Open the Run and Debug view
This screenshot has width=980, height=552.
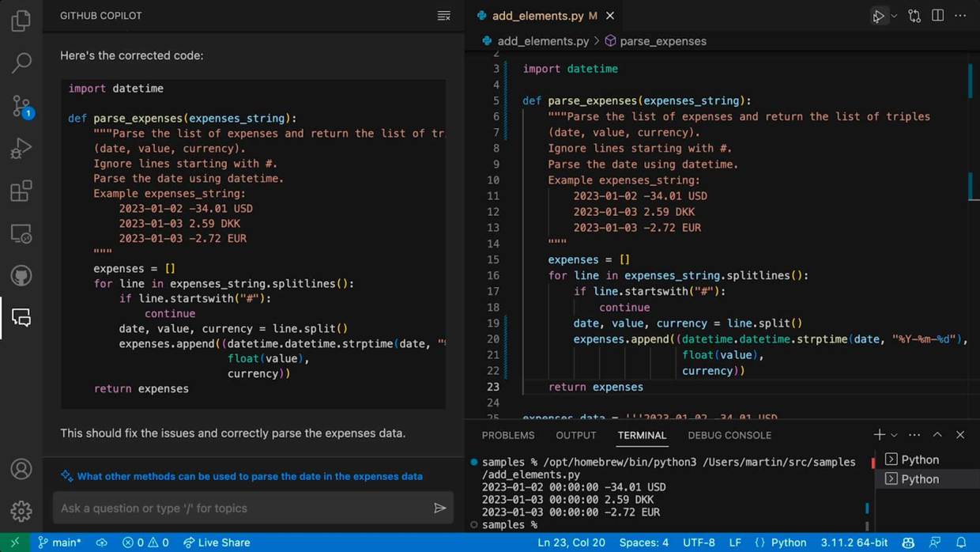(21, 148)
